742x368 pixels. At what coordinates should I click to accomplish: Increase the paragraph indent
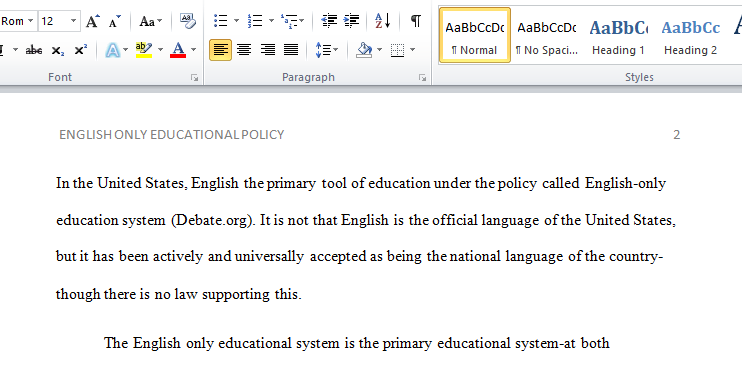[352, 21]
